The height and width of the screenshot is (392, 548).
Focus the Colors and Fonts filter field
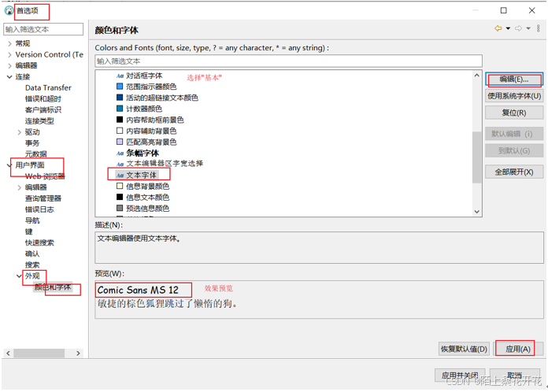[x=288, y=61]
